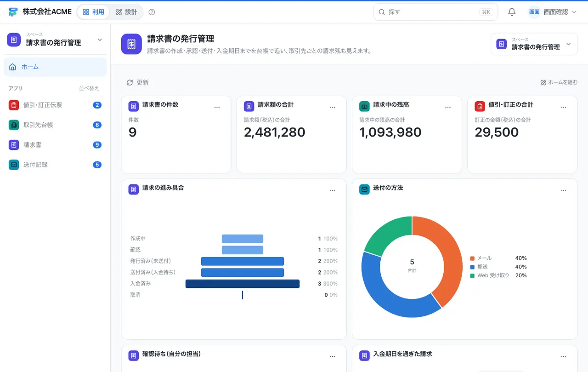This screenshot has width=588, height=372.
Task: Expand the sidebar スペース selector
Action: 55,40
